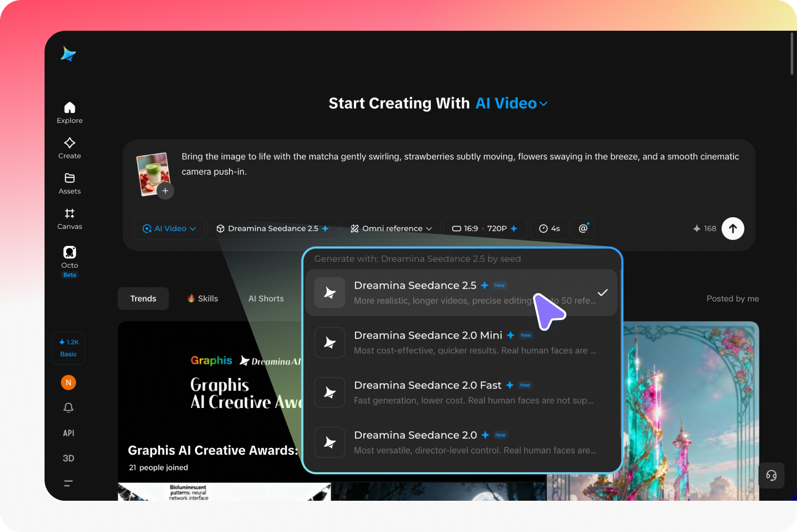Select Dreamina Seedance 2.0 Fast model
The image size is (797, 532).
click(462, 393)
